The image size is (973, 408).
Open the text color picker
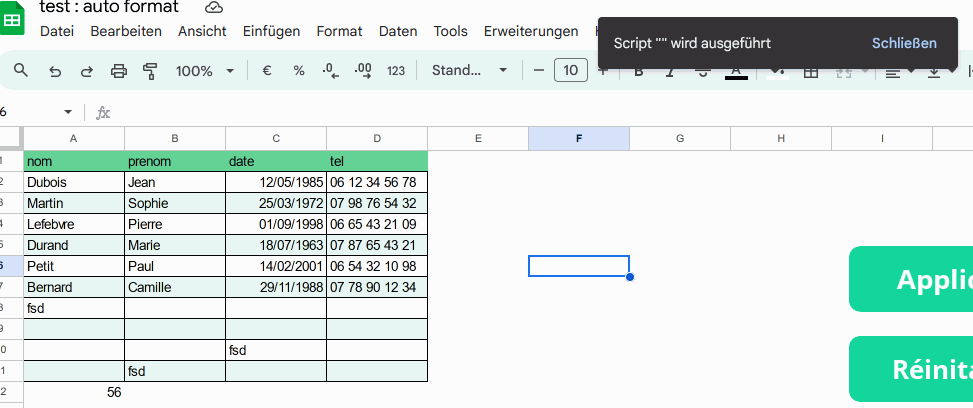click(x=736, y=72)
